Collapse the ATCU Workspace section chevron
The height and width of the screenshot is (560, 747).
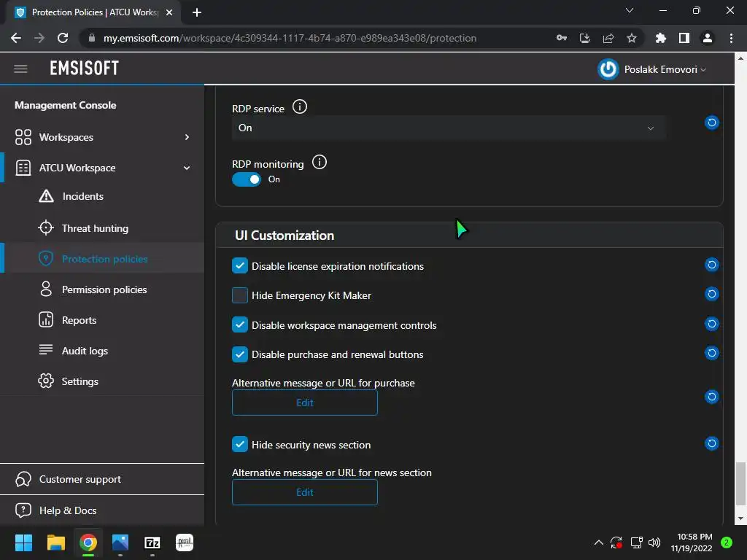187,168
